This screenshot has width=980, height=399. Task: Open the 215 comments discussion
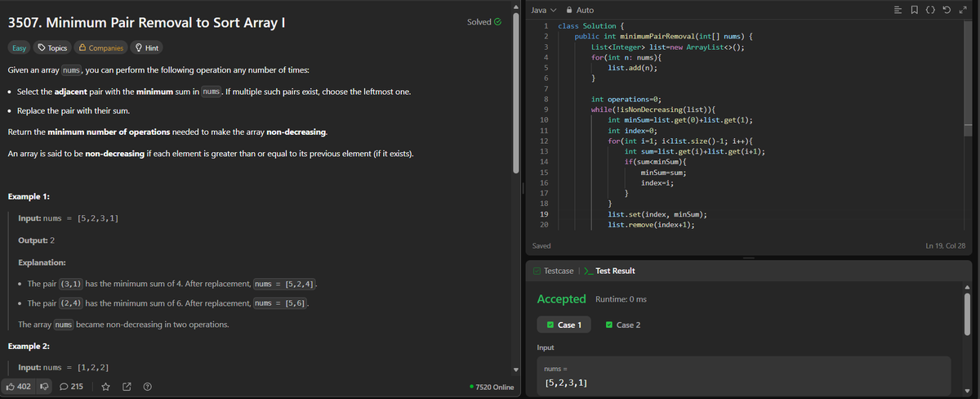point(69,387)
